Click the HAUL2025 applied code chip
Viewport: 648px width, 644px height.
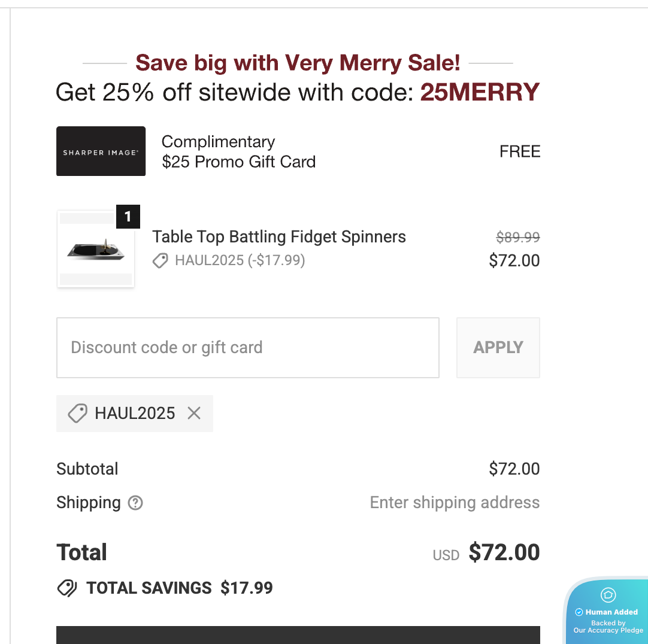[134, 413]
